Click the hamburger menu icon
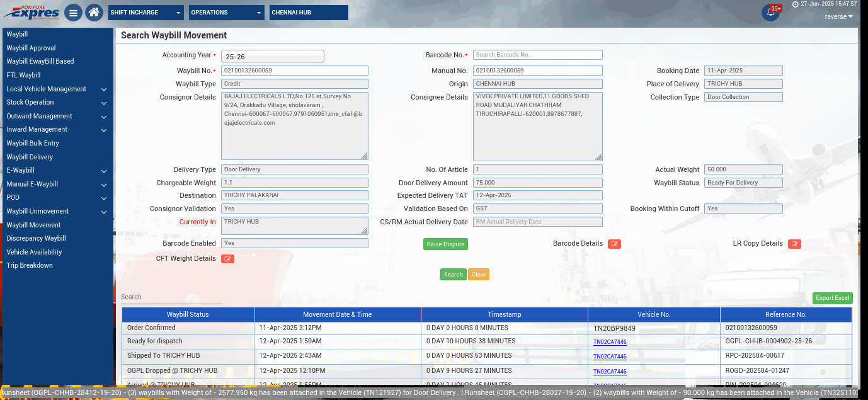868x400 pixels. click(74, 13)
